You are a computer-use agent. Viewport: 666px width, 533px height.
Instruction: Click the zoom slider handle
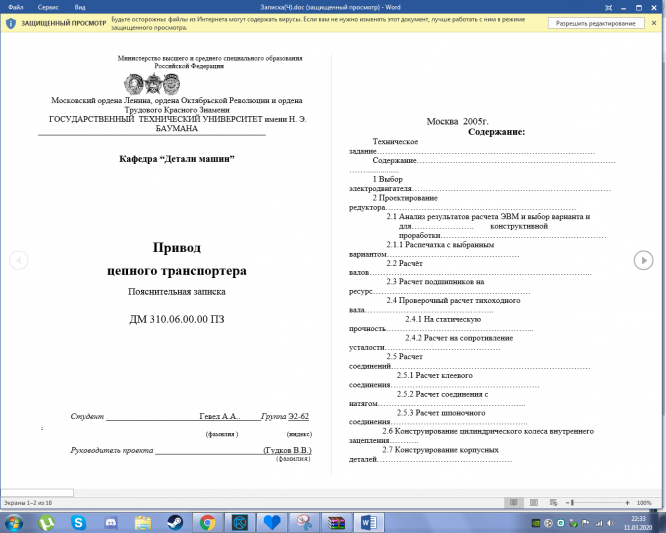coord(573,502)
